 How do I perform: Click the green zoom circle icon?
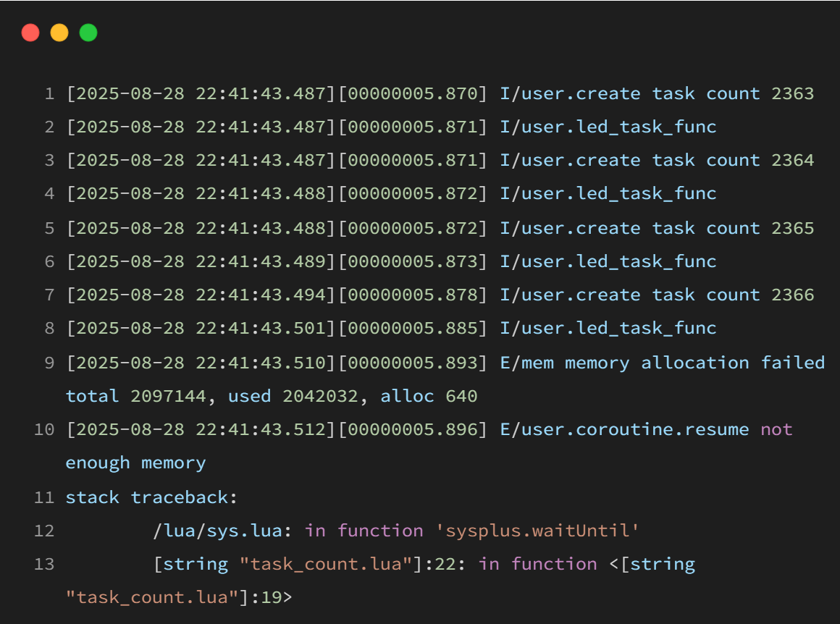(87, 33)
